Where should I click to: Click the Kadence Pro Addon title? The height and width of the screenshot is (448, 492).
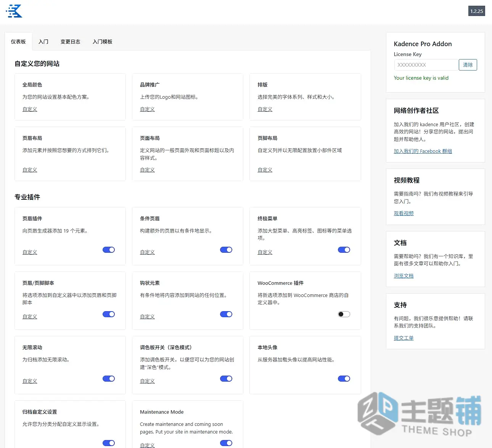pyautogui.click(x=423, y=44)
